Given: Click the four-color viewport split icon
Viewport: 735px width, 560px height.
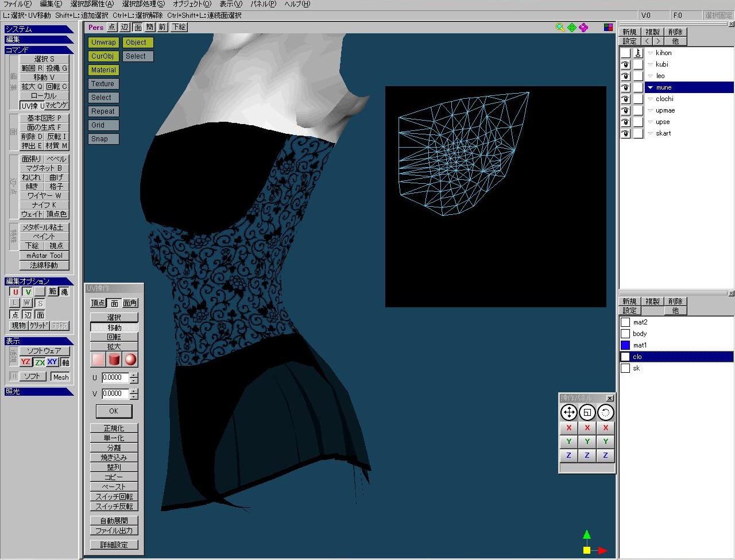Looking at the screenshot, I should click(608, 28).
